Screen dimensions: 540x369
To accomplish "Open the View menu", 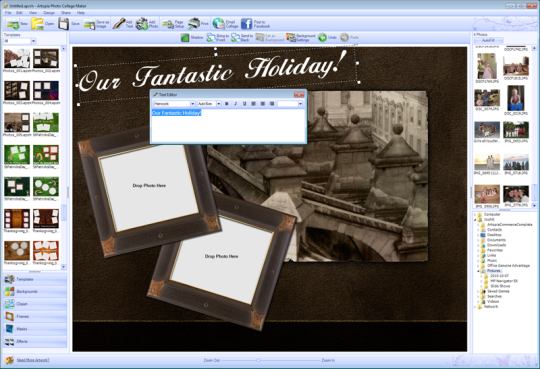I will (33, 13).
